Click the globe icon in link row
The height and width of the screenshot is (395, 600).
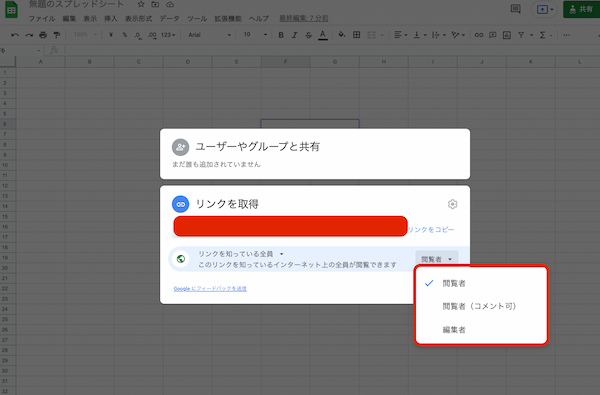pos(181,259)
